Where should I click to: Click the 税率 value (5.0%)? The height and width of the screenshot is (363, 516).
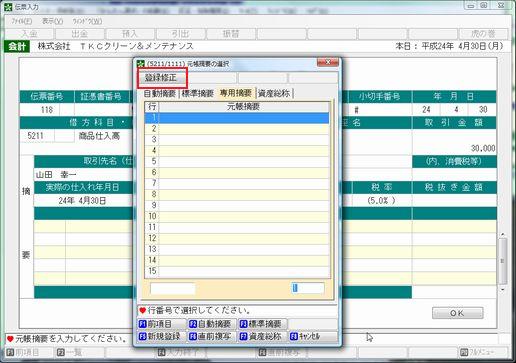382,200
